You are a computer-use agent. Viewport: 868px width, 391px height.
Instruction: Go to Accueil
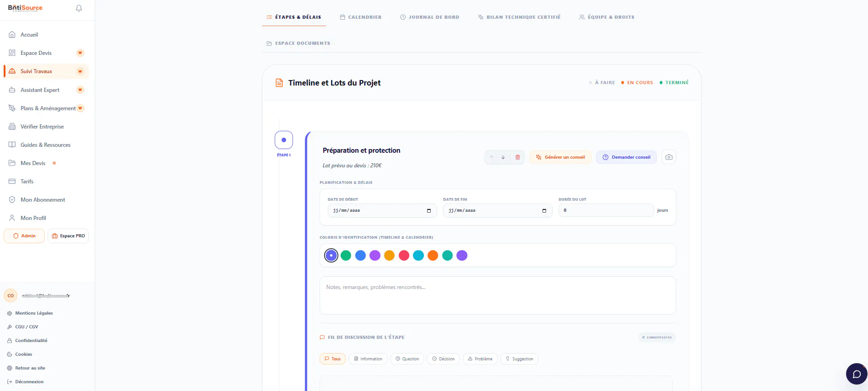[x=46, y=35]
